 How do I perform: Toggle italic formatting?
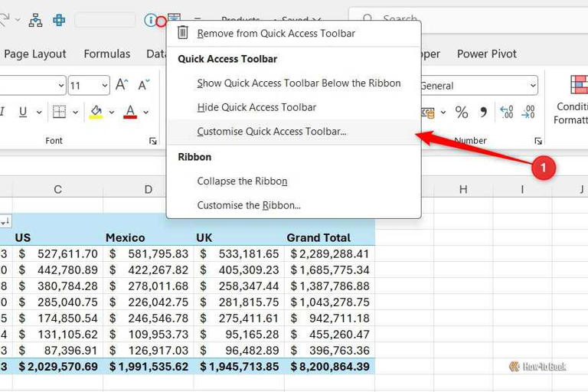click(2, 112)
